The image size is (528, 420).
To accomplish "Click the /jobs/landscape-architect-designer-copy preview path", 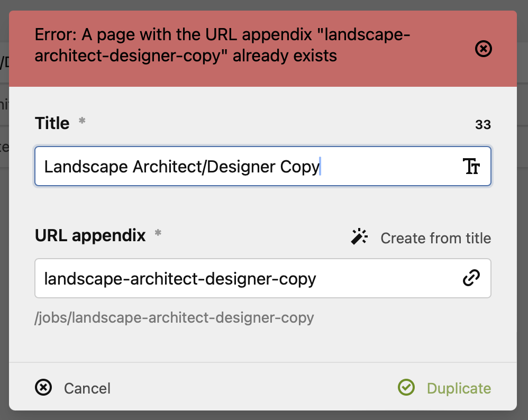I will [175, 317].
